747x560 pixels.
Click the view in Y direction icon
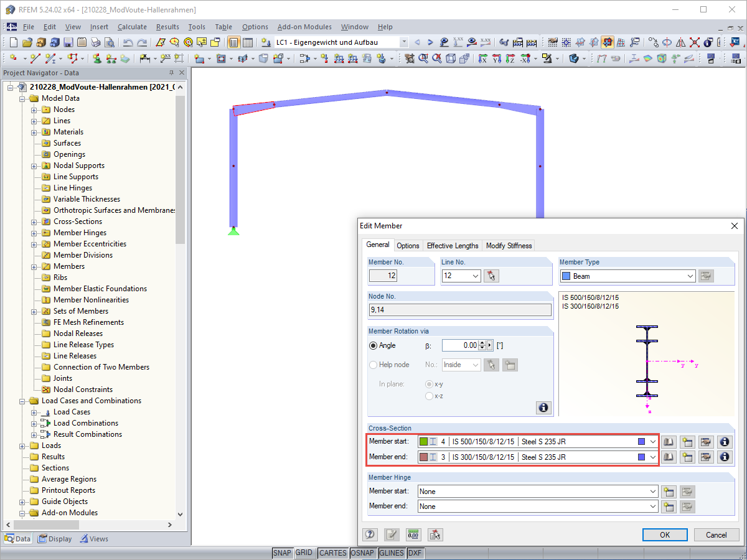496,58
